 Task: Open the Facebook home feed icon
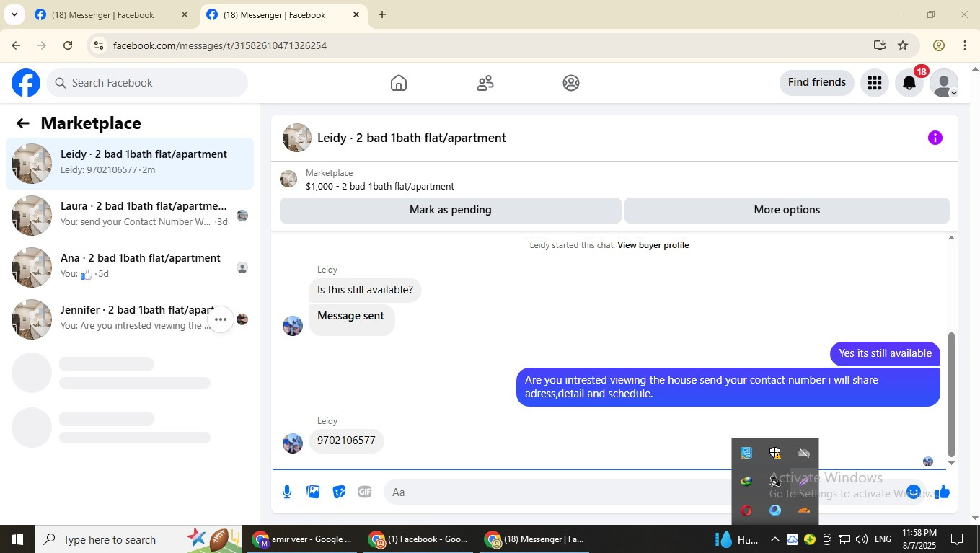pos(399,83)
